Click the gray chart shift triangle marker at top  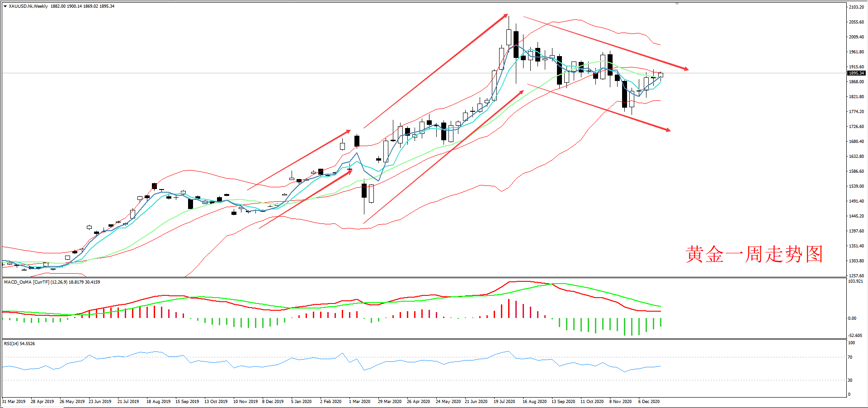677,4
